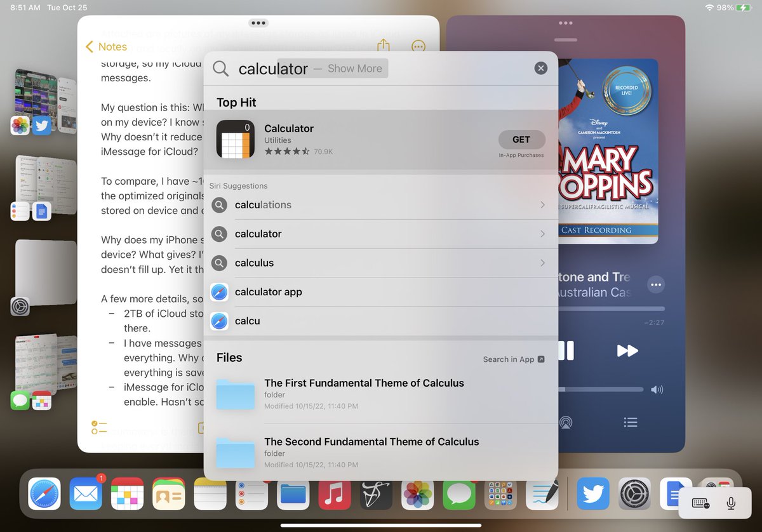The height and width of the screenshot is (532, 762).
Task: Open The First Fundamental Theme of Calculus folder
Action: (x=381, y=394)
